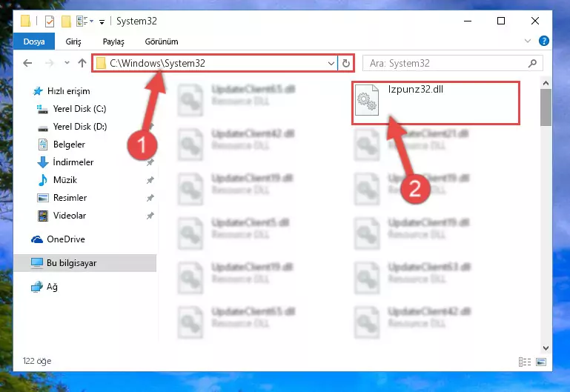The width and height of the screenshot is (570, 392).
Task: Click the folder icon in address bar
Action: [101, 63]
